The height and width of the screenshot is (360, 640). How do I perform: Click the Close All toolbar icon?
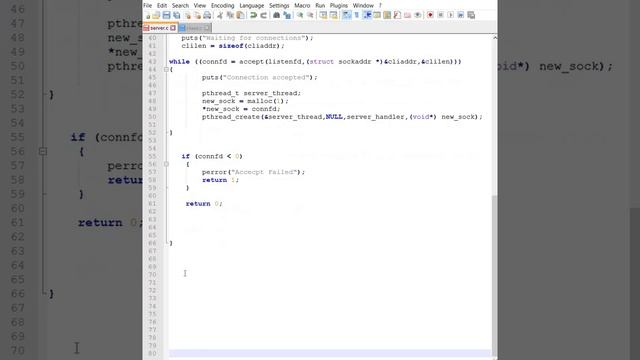[x=197, y=15]
